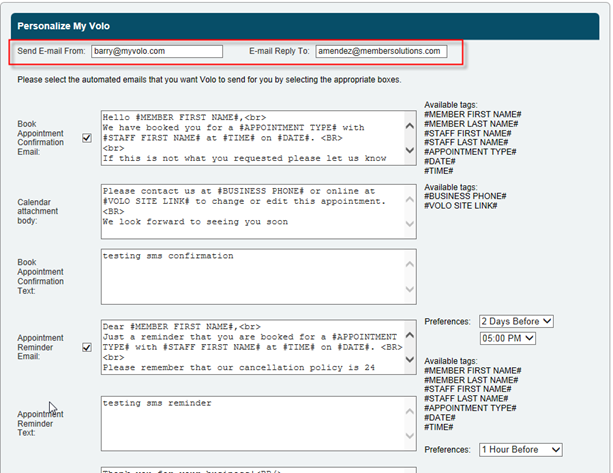The image size is (613, 473).
Task: Click inside Book Appointment Confirmation Email text area
Action: coord(250,138)
